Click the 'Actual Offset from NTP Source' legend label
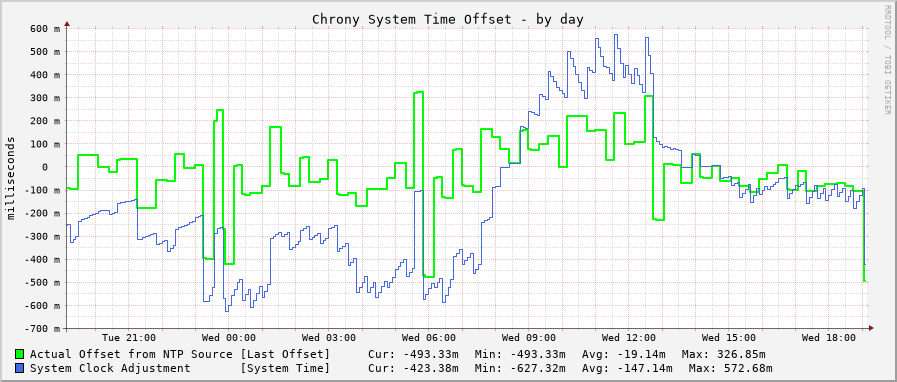 coord(131,354)
